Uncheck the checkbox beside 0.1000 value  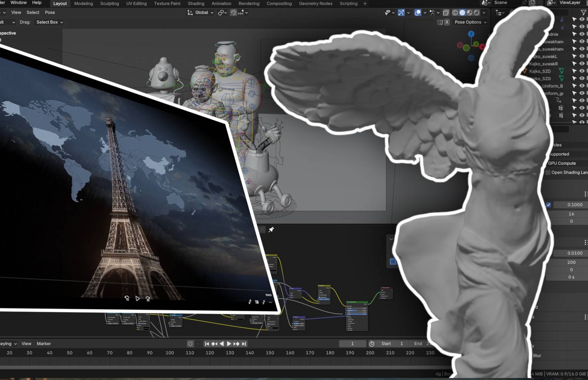click(x=548, y=205)
